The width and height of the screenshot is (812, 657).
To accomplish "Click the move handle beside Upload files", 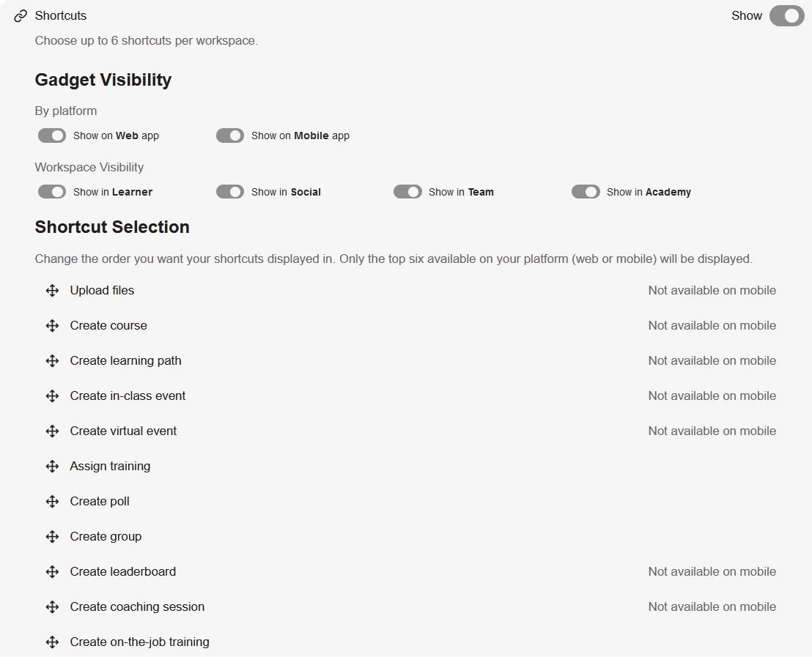I will (x=52, y=291).
